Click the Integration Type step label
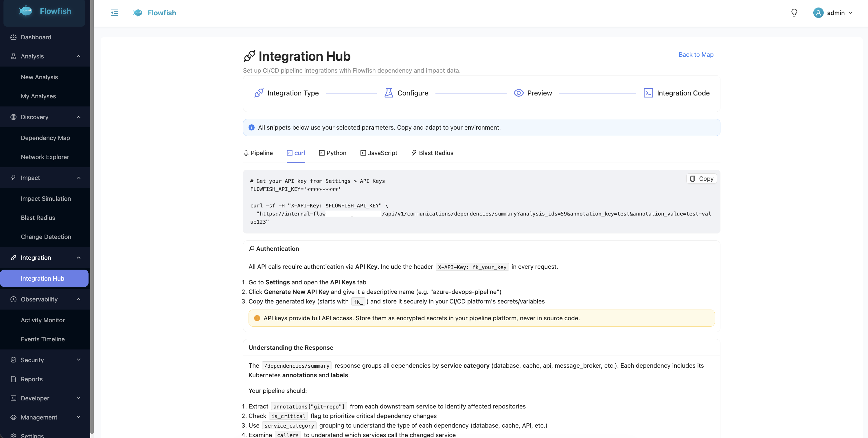Image resolution: width=868 pixels, height=438 pixels. 293,93
